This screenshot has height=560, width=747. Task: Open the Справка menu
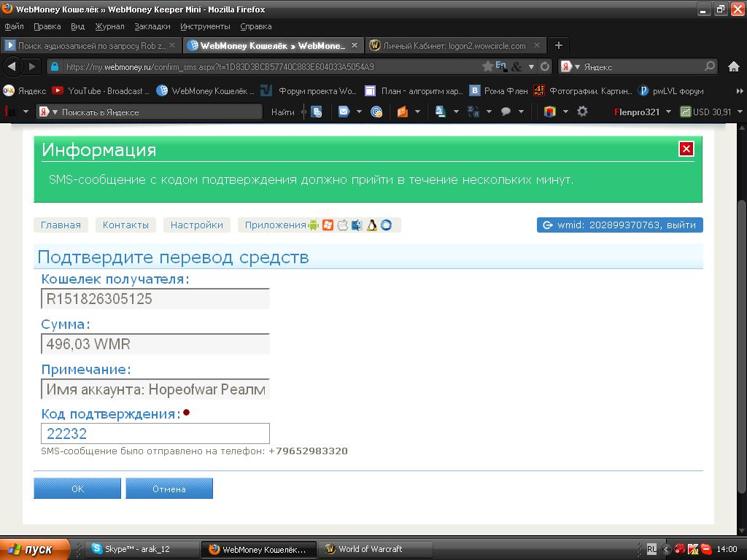tap(256, 26)
